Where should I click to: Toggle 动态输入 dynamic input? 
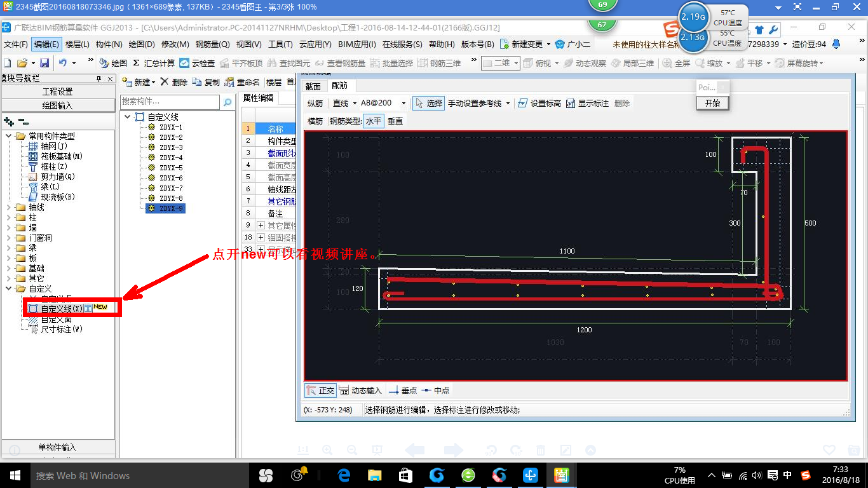(361, 390)
